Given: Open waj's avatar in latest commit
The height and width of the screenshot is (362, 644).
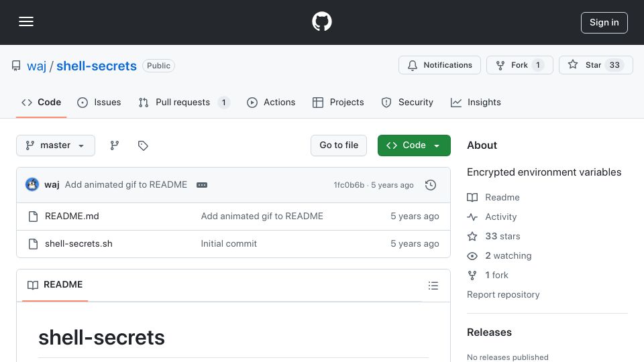Looking at the screenshot, I should pyautogui.click(x=32, y=185).
